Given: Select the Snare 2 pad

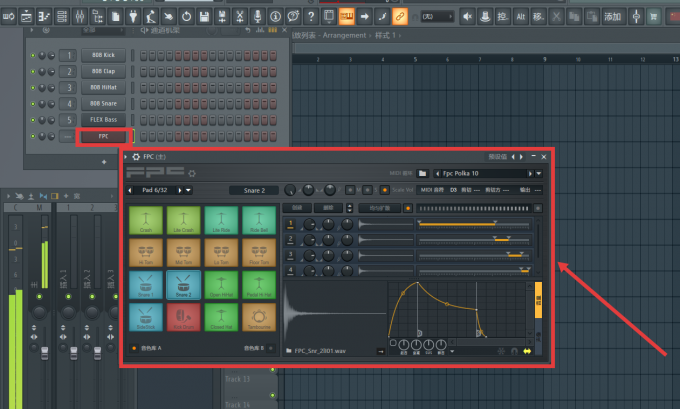Looking at the screenshot, I should 183,285.
